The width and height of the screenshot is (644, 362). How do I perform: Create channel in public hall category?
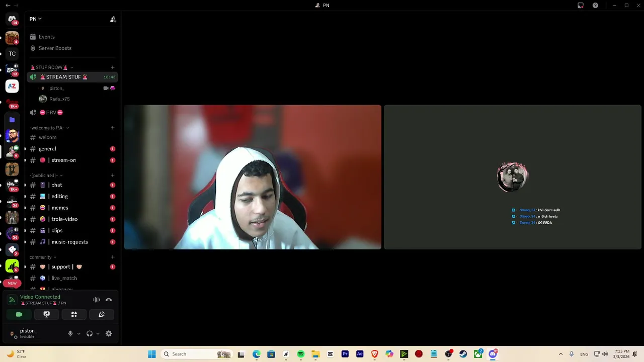[113, 175]
